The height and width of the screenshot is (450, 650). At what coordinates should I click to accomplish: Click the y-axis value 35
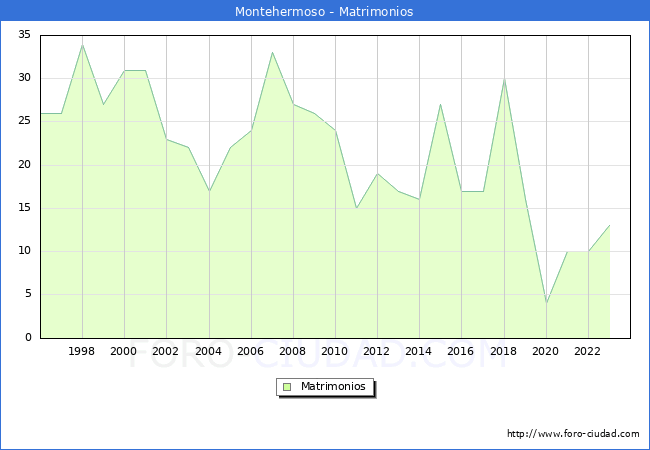click(25, 34)
